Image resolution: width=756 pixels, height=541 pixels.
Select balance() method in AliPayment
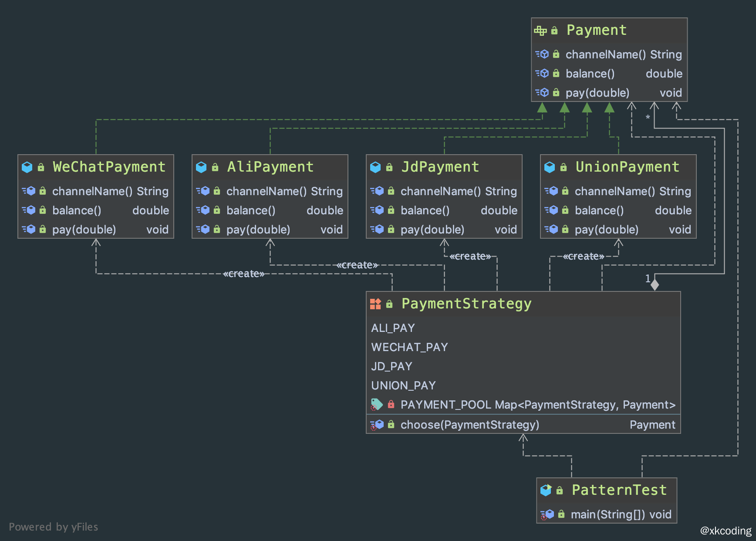[251, 210]
